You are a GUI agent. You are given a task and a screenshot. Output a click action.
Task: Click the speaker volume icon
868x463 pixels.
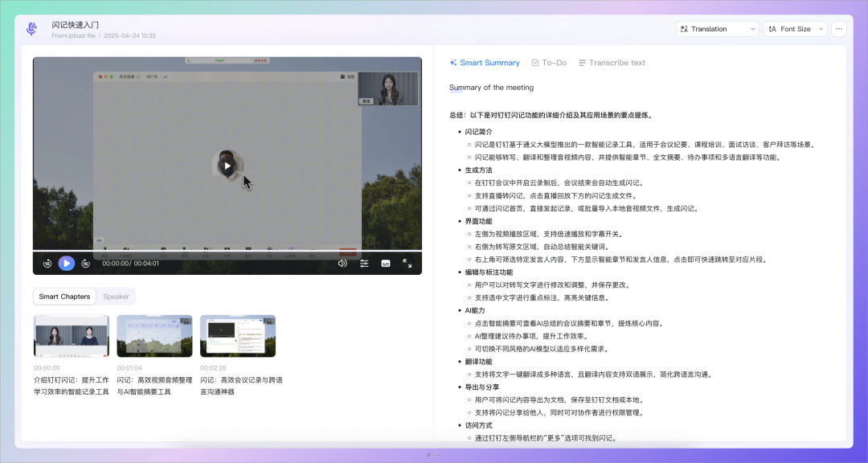[x=342, y=263]
